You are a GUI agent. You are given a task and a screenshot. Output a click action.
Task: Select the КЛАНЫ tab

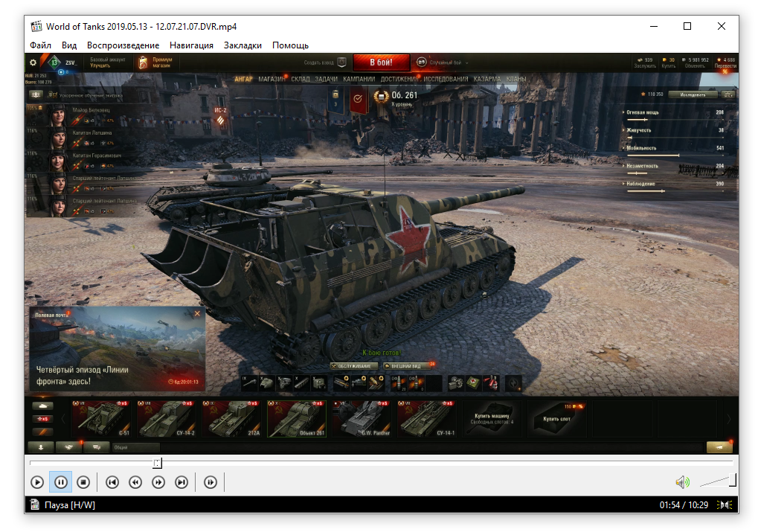click(x=516, y=79)
